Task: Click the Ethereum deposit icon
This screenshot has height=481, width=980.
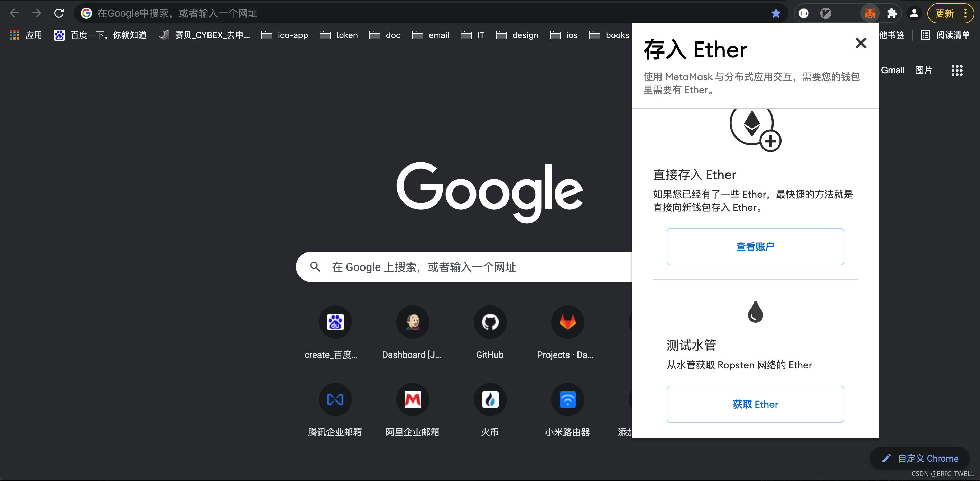Action: tap(755, 130)
